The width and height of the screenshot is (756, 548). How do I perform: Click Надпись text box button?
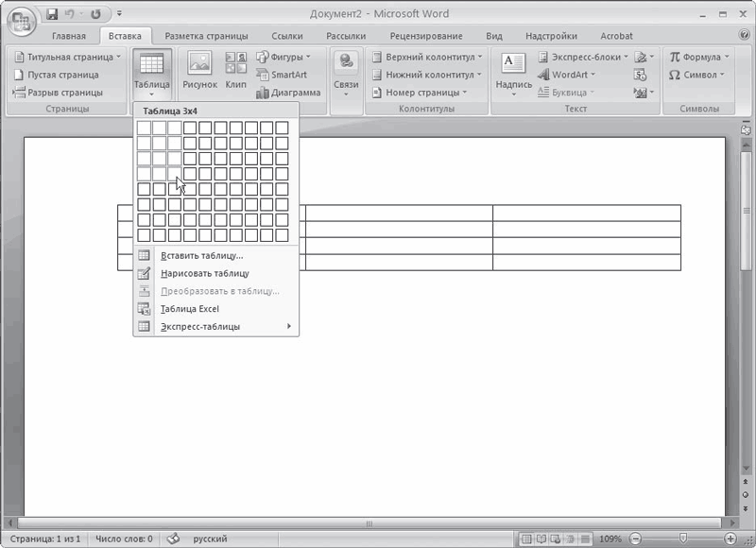click(x=514, y=75)
